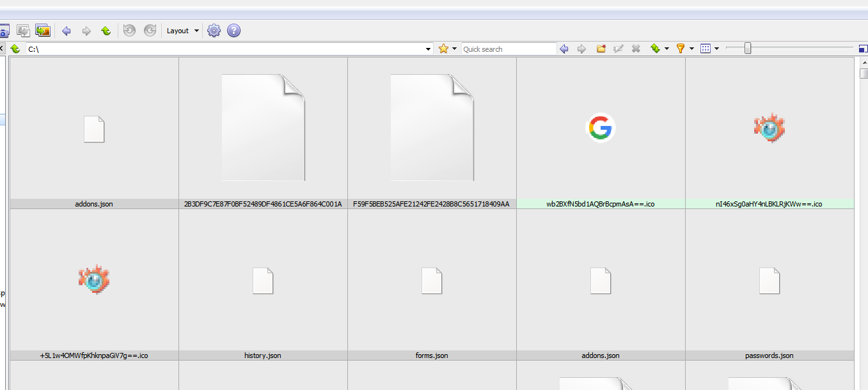This screenshot has width=868, height=390.
Task: Expand the view mode dropdown arrow
Action: [x=716, y=49]
